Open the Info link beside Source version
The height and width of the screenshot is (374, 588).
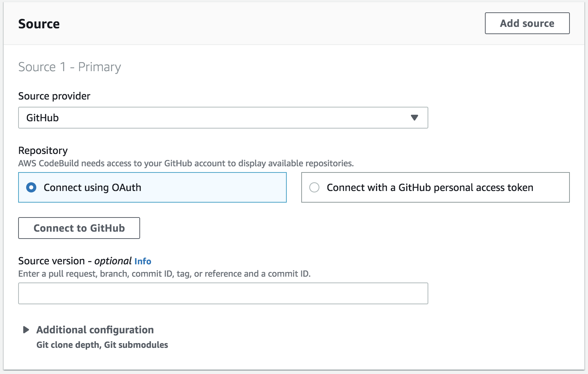point(143,261)
